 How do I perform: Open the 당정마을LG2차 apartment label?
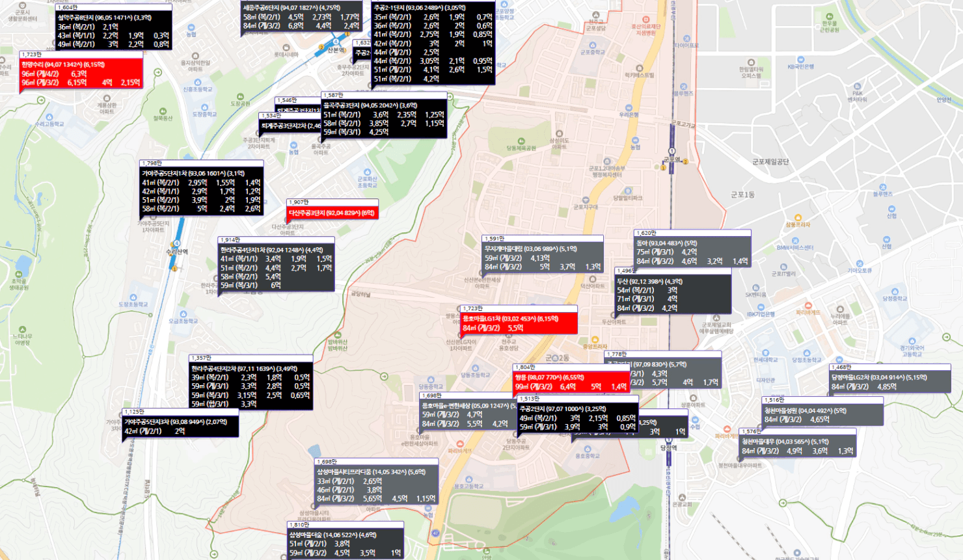click(x=889, y=382)
